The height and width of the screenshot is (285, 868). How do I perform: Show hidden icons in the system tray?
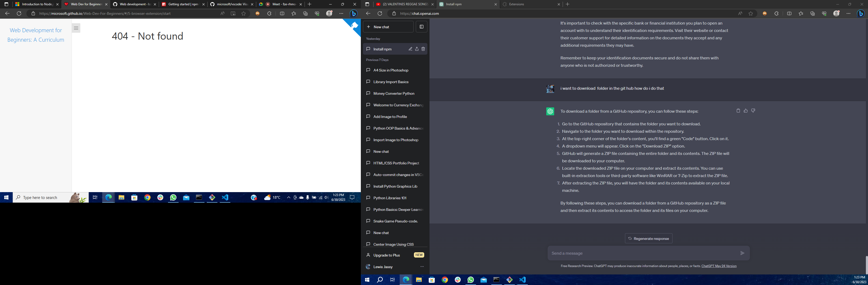coord(288,197)
